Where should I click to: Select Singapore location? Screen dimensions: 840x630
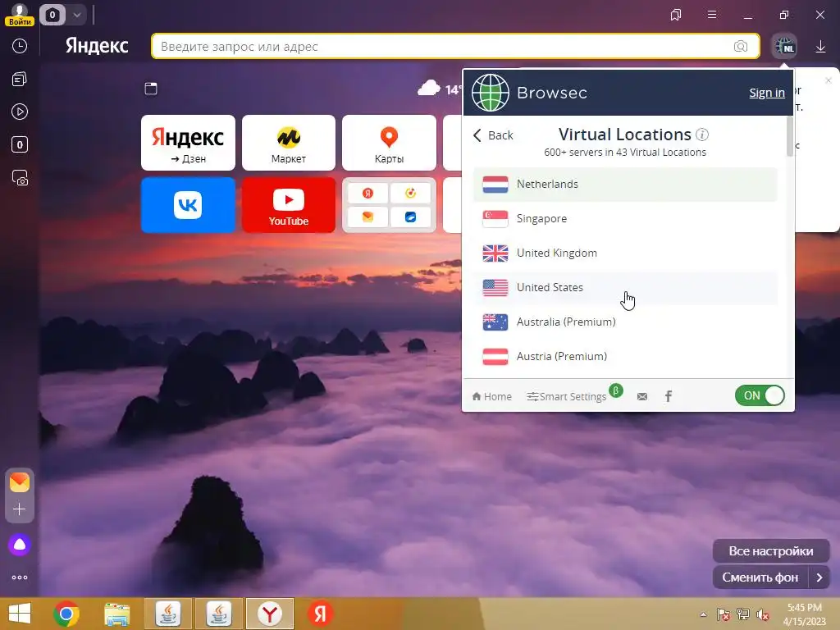pos(625,218)
